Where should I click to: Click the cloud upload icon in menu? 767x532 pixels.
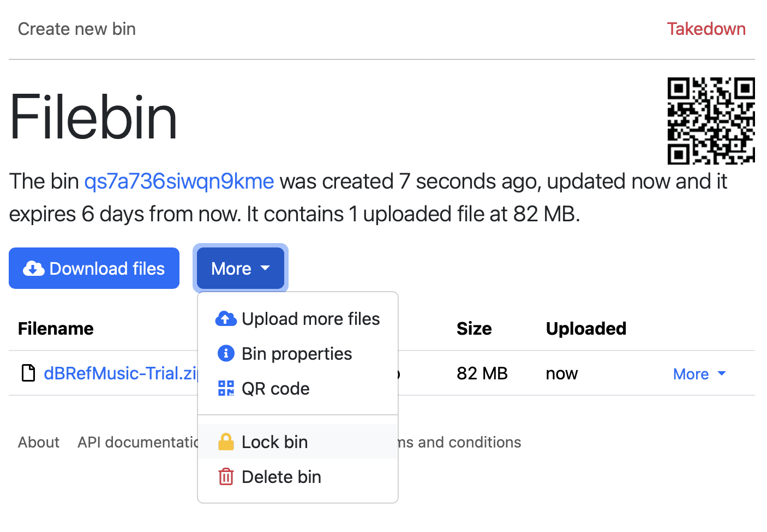point(226,319)
